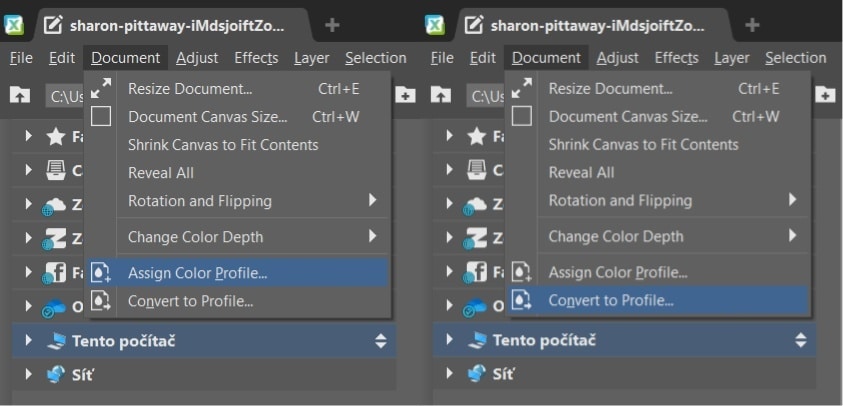Open Adjust menu in left screenshot

point(197,58)
